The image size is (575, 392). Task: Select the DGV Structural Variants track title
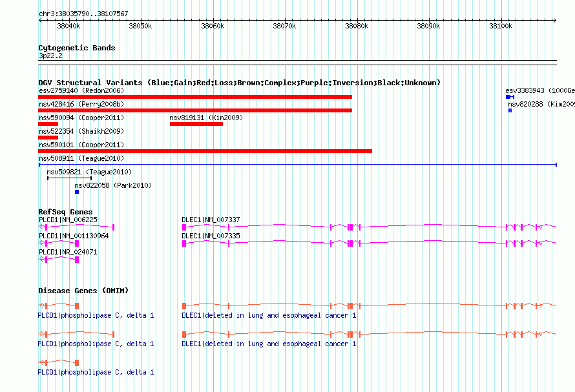[x=240, y=83]
